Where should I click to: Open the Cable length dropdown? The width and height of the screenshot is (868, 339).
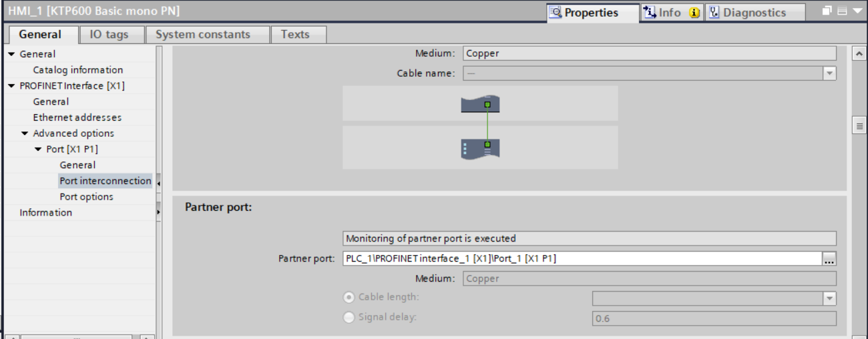pyautogui.click(x=829, y=299)
